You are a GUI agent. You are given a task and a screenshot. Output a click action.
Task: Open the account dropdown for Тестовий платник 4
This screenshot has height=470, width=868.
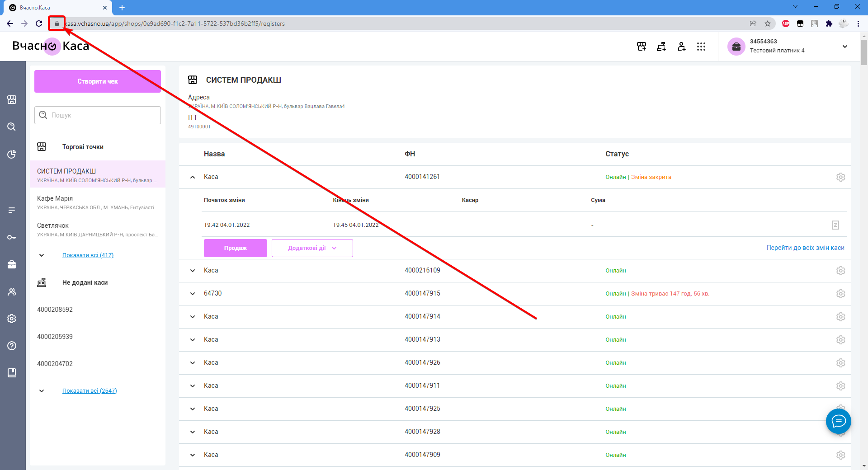(845, 47)
